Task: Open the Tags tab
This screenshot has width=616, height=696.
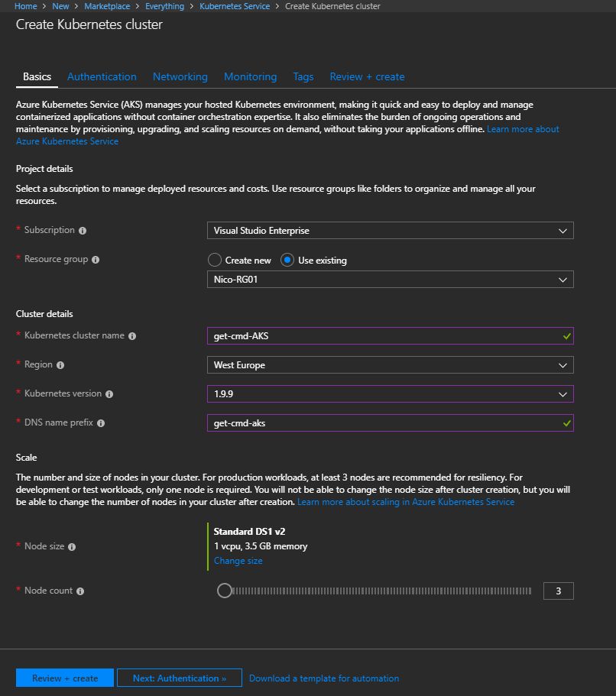Action: click(303, 77)
